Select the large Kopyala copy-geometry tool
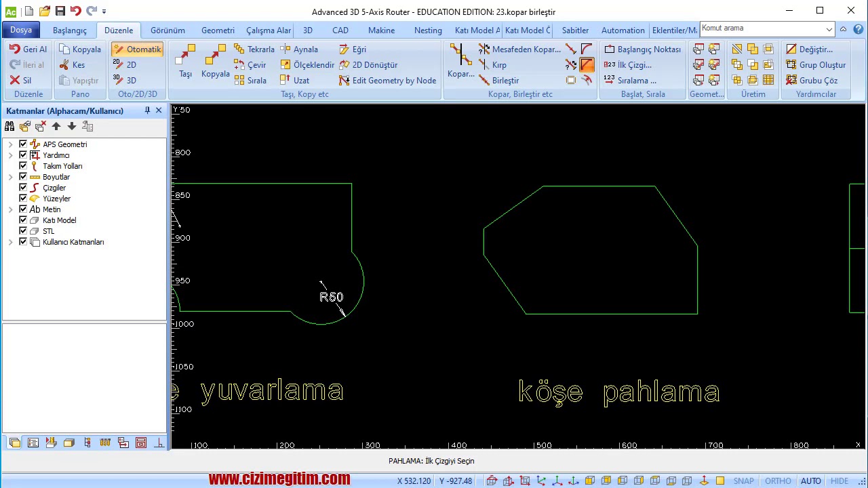Screen dimensions: 868x488 pos(215,62)
